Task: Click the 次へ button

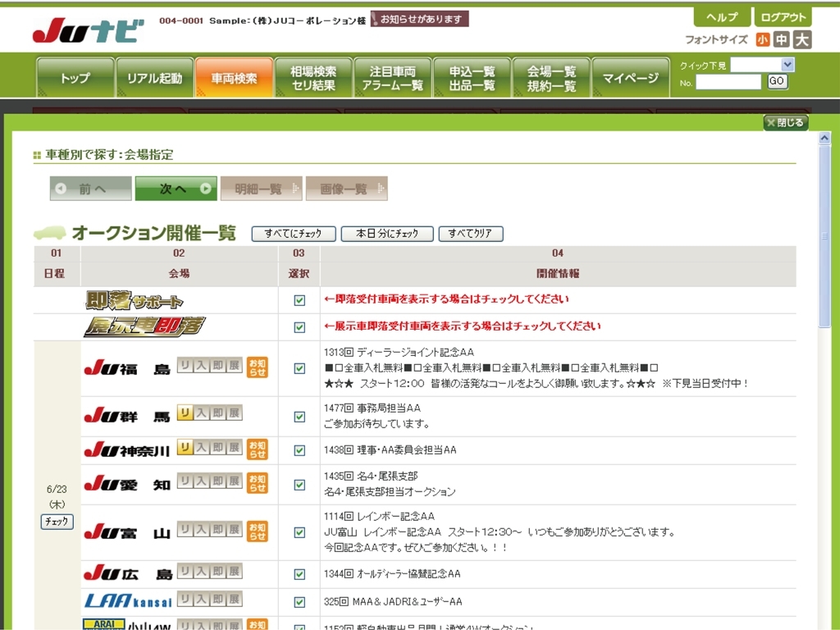Action: 176,189
